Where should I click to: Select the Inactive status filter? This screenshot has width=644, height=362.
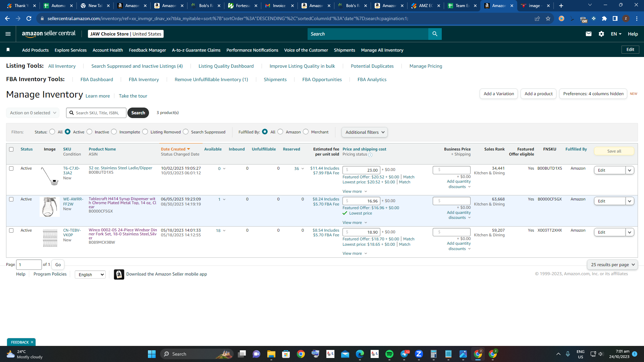click(x=89, y=132)
